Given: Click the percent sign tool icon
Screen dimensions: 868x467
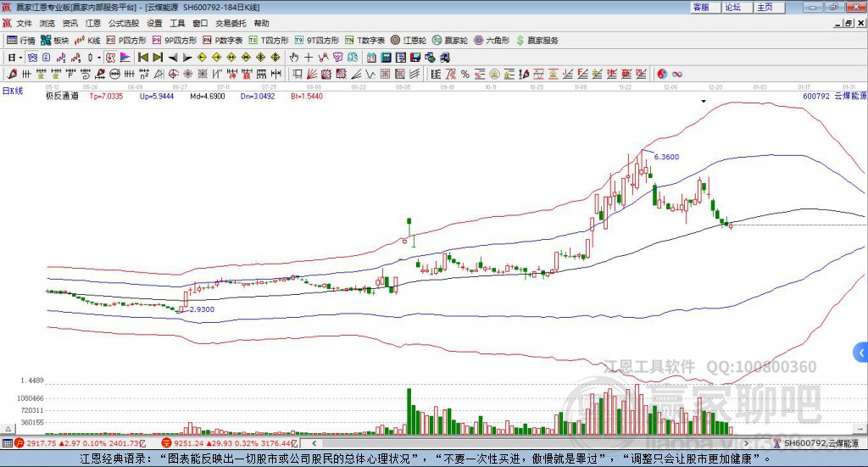Looking at the screenshot, I should pyautogui.click(x=465, y=74).
